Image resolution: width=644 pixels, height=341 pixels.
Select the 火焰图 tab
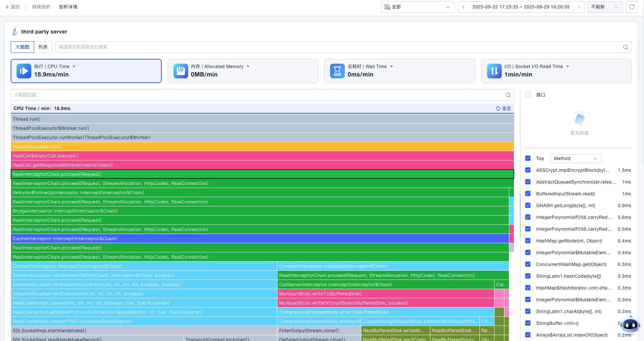[22, 47]
